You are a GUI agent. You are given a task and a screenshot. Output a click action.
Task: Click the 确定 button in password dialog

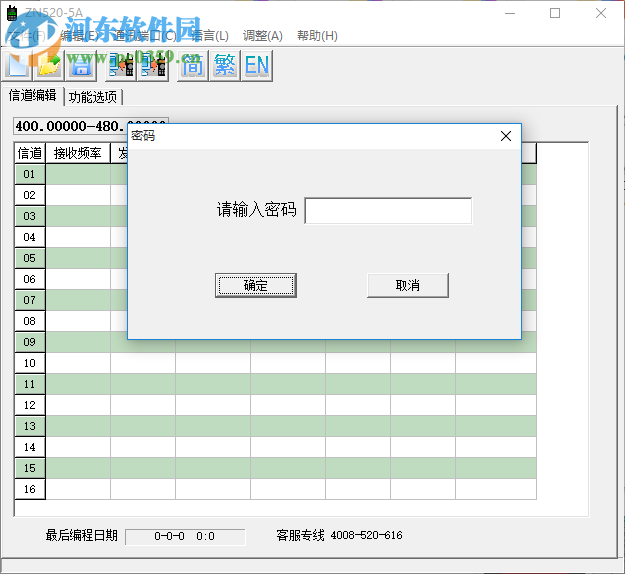click(256, 285)
